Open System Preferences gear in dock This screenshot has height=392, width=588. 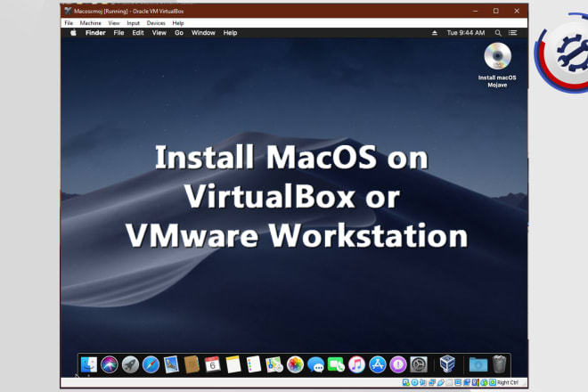pos(419,364)
